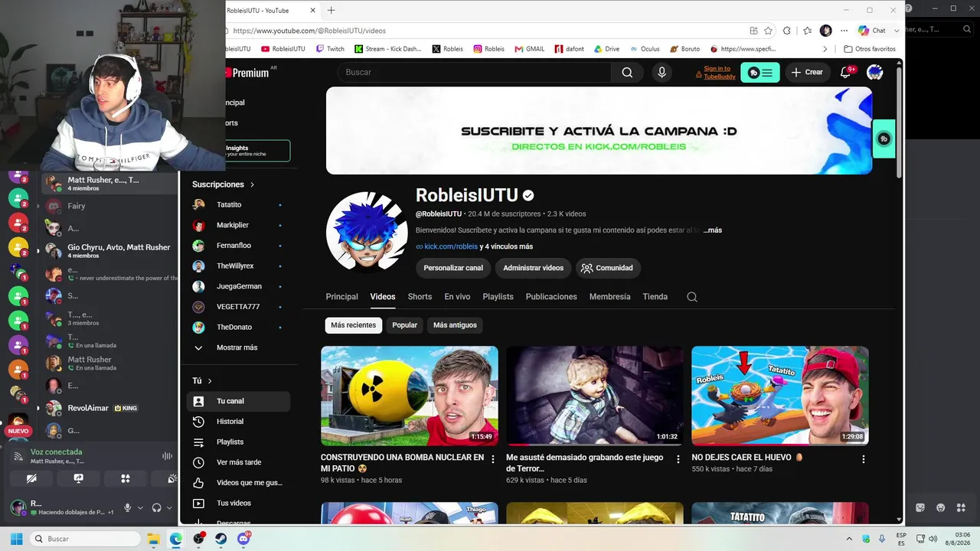Show more bookmarks overflow chevron
Viewport: 980px width, 551px height.
coord(825,49)
